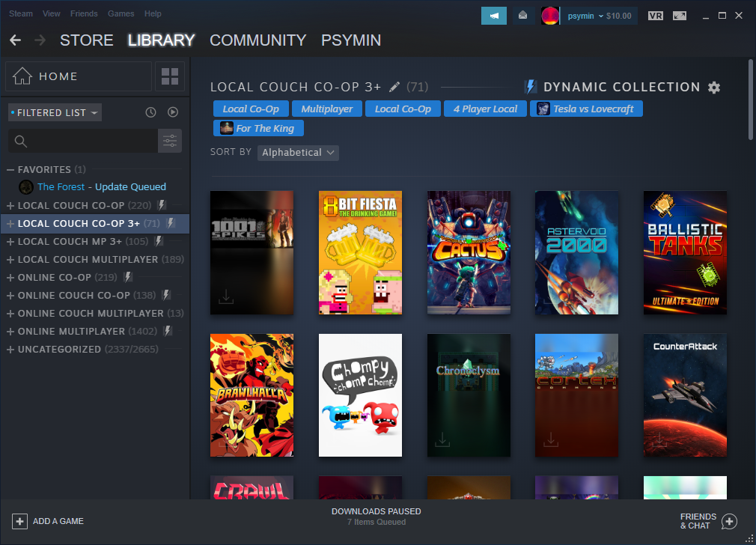The height and width of the screenshot is (545, 756).
Task: Open the Filtered List dropdown
Action: tap(55, 112)
